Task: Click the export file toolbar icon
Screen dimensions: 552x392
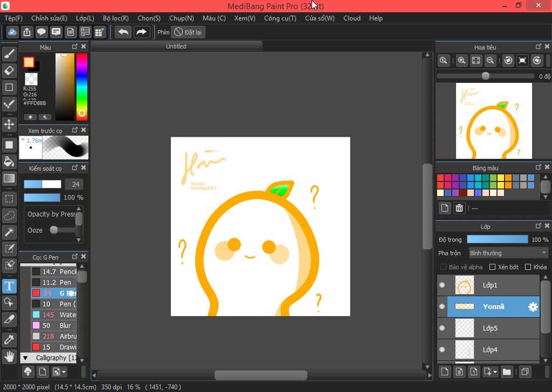Action: pos(27,32)
